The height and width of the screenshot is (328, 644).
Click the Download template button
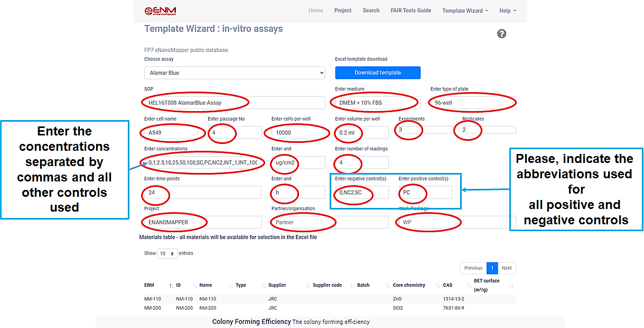[x=377, y=73]
